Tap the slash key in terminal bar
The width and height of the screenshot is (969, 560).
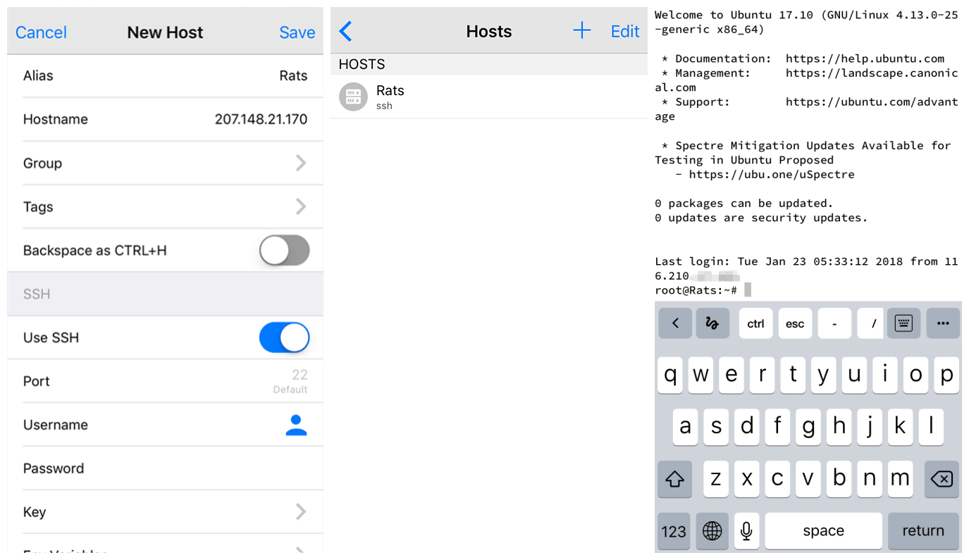(x=871, y=323)
